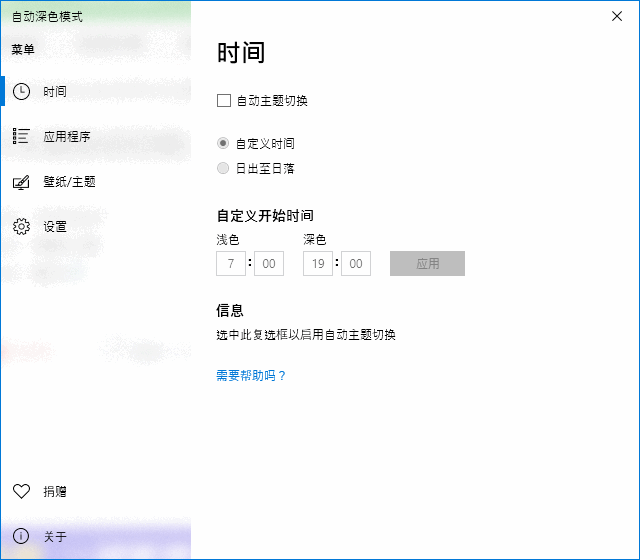
Task: Click the clock icon for 时间
Action: point(21,91)
